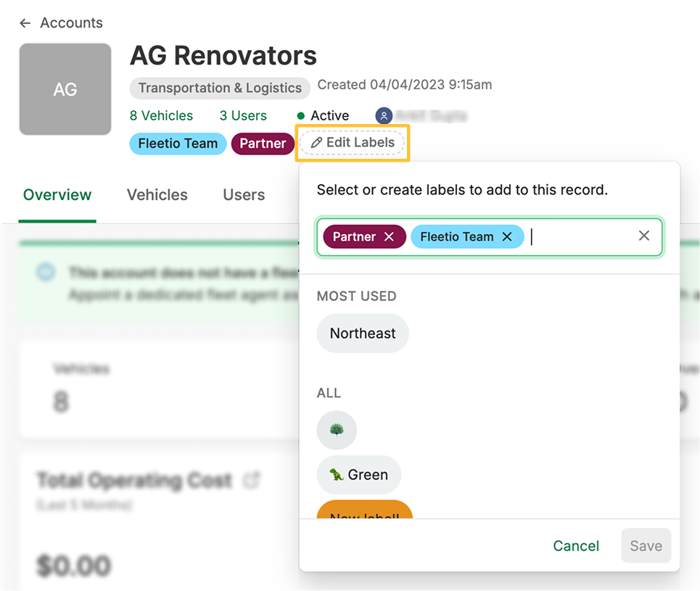Open the 8 Vehicles link

click(161, 116)
